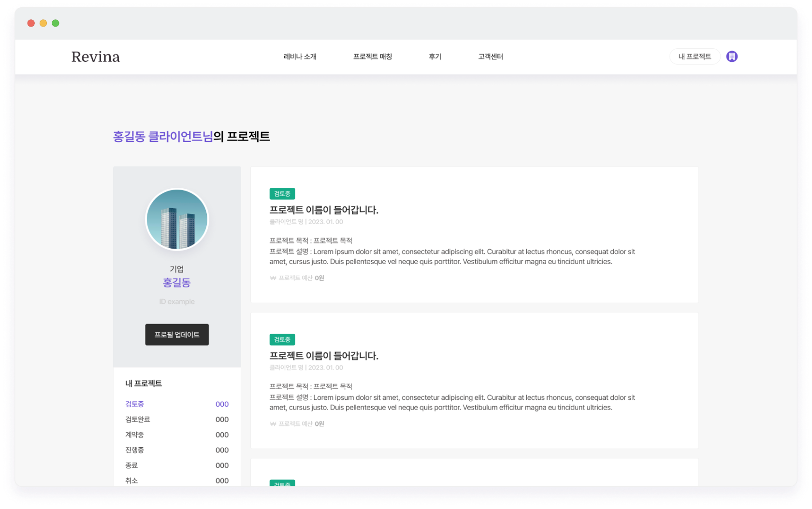Click the building profile picture
The image size is (812, 509).
point(177,219)
